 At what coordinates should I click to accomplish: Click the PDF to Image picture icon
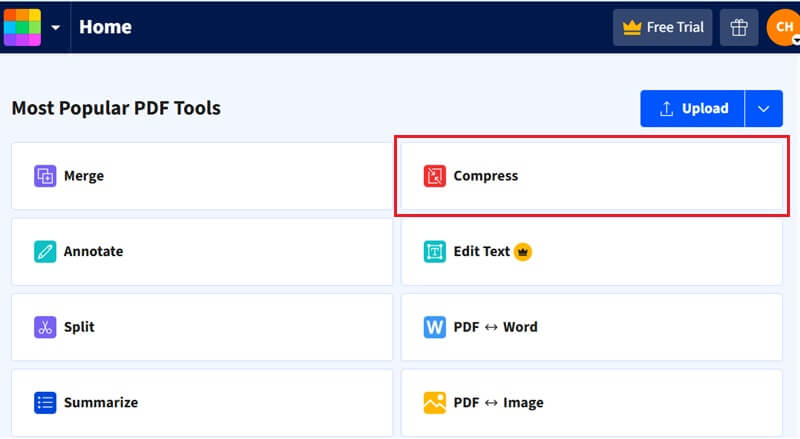click(x=435, y=403)
